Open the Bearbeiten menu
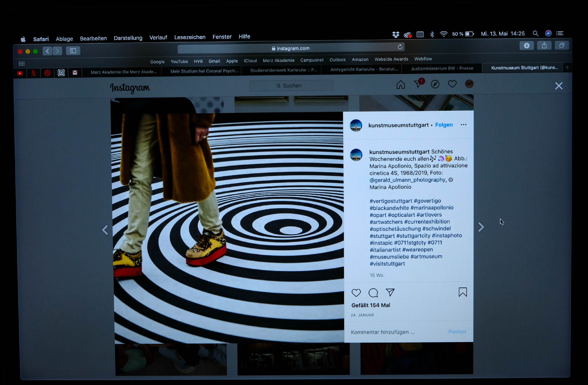The width and height of the screenshot is (588, 385). pyautogui.click(x=93, y=38)
